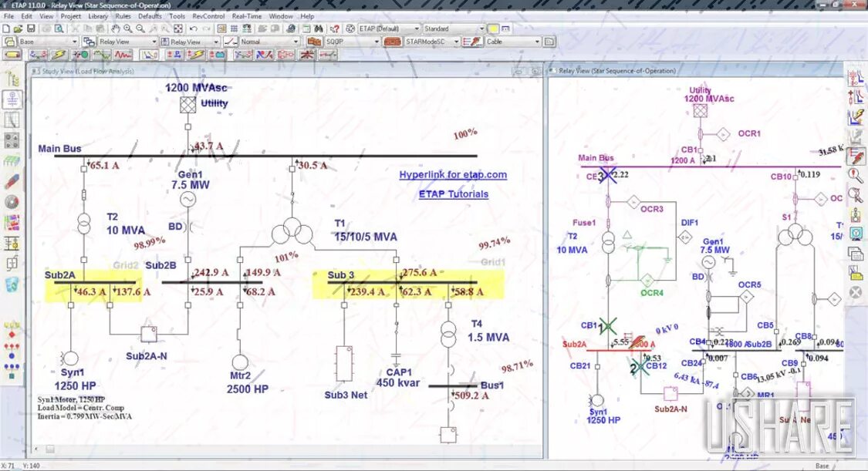Click the icon left of Cable dropdown
868x471 pixels.
473,42
